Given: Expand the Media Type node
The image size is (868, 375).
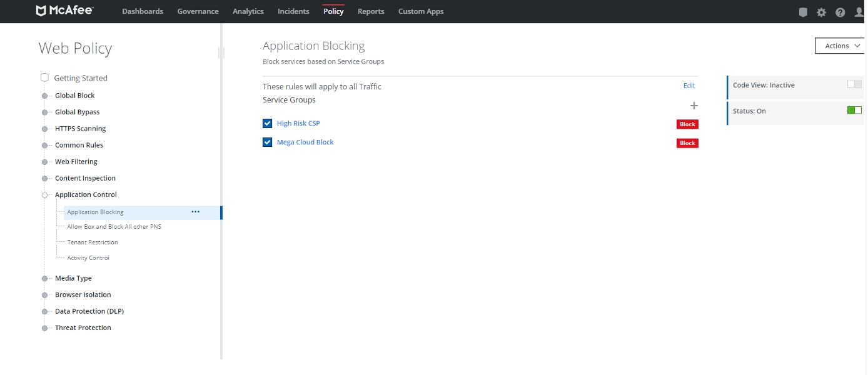Looking at the screenshot, I should (x=44, y=279).
